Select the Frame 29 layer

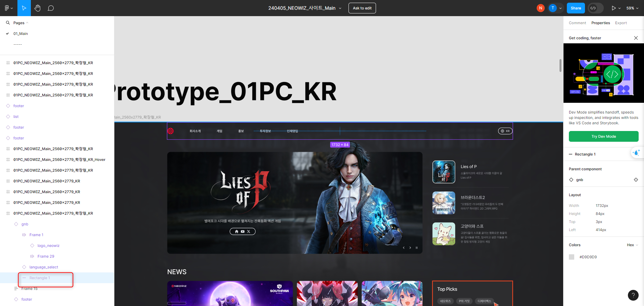(46, 256)
